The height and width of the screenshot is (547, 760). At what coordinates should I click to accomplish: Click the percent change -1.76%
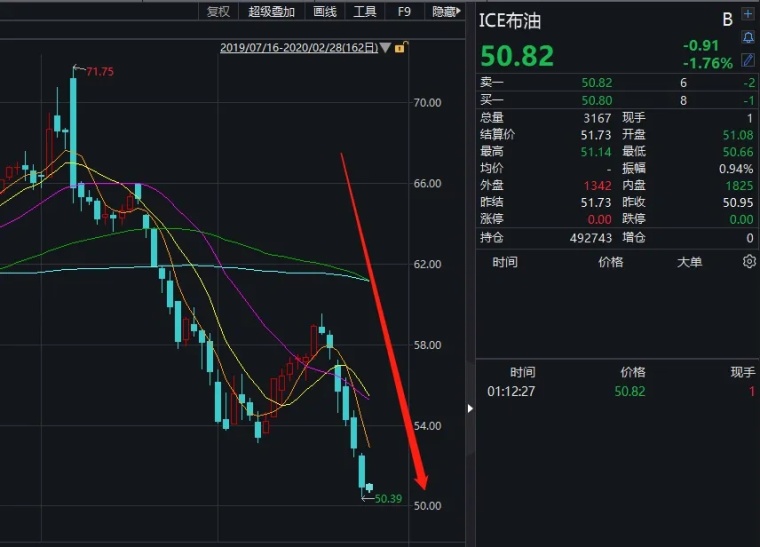point(708,63)
